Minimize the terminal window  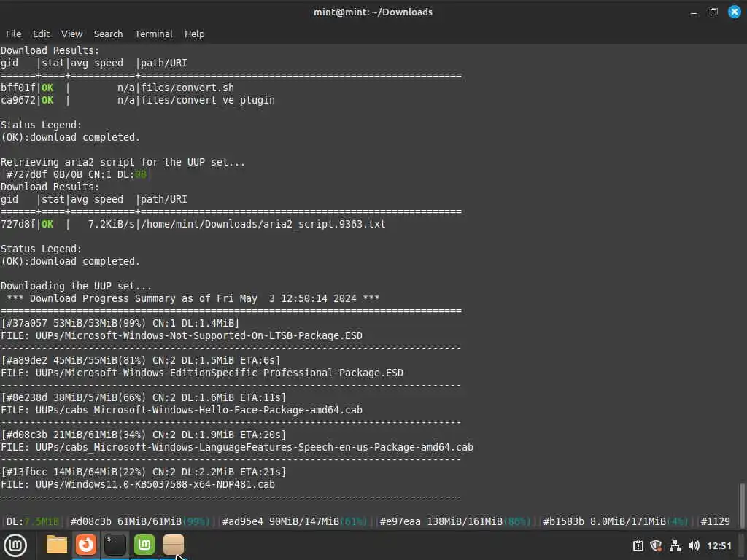click(694, 12)
